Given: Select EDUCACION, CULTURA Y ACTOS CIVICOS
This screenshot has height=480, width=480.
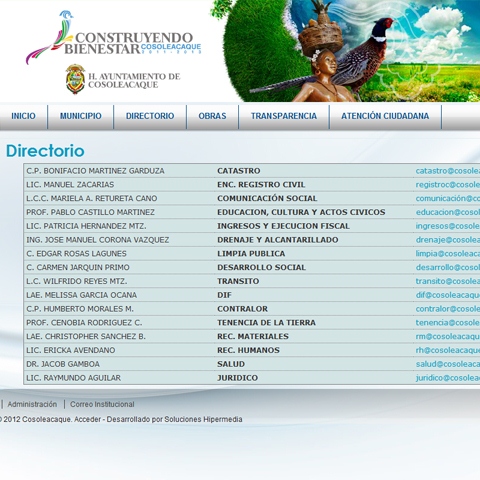Looking at the screenshot, I should pyautogui.click(x=301, y=212).
